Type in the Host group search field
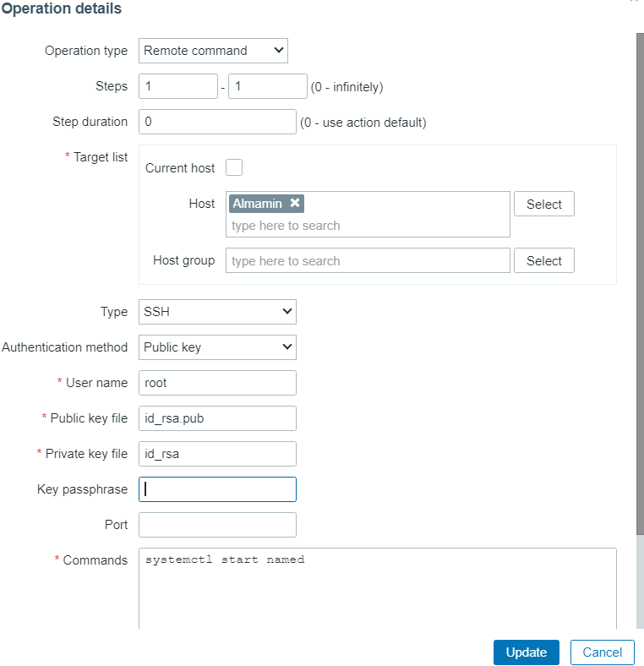Viewport: 644px width, 666px height. [x=368, y=260]
